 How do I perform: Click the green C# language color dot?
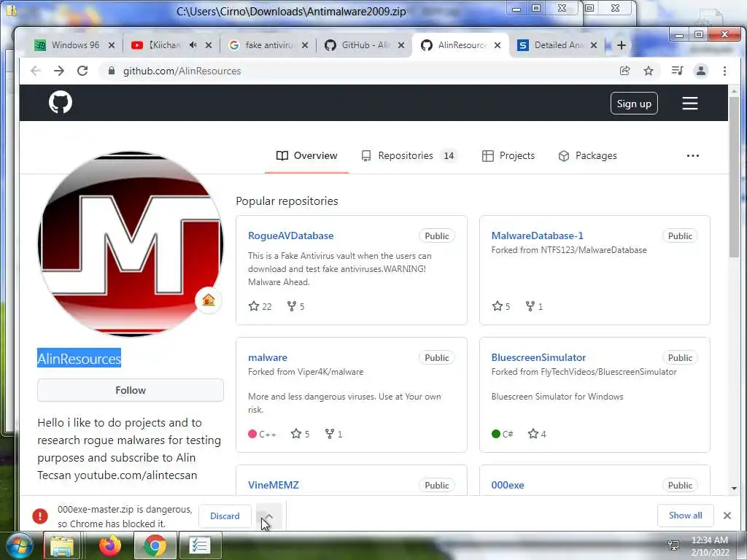click(496, 434)
